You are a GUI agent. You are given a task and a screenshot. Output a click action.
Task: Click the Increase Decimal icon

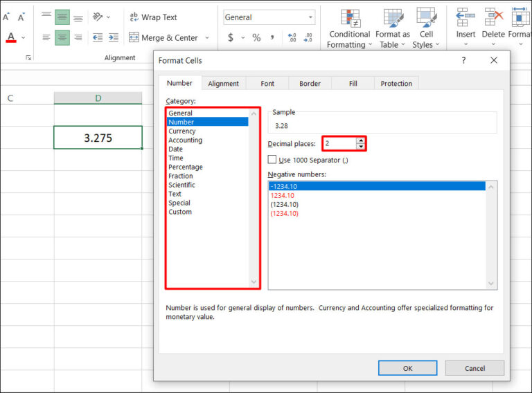click(x=292, y=38)
